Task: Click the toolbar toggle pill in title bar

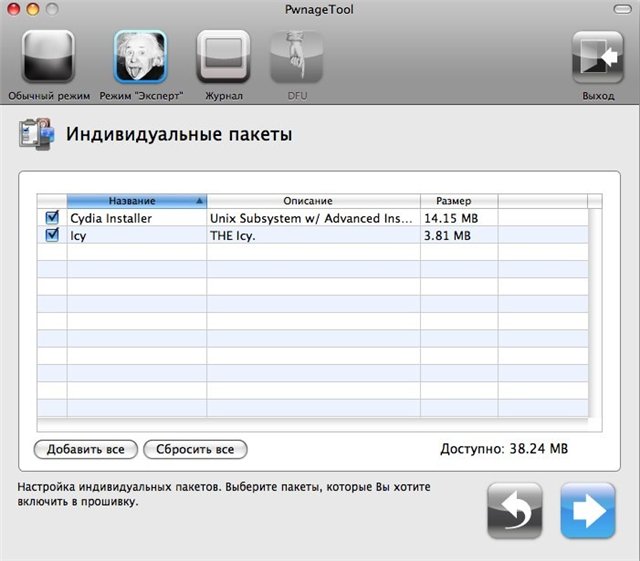Action: [x=622, y=9]
